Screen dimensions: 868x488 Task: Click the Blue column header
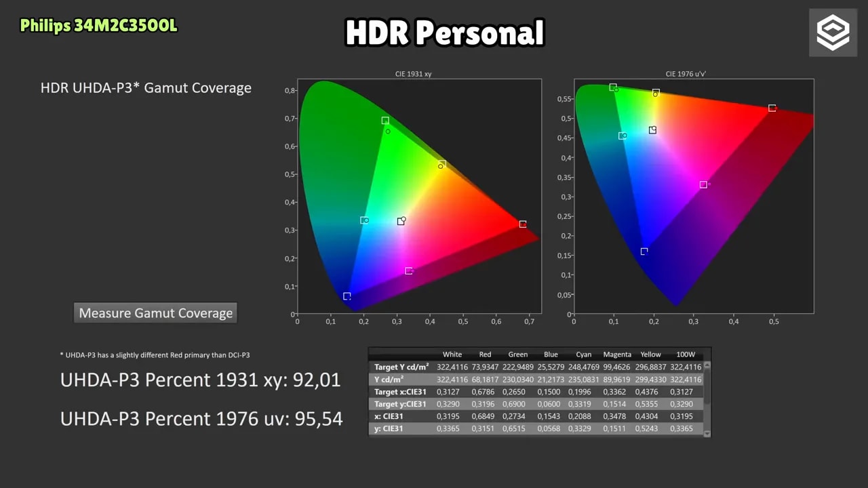pyautogui.click(x=551, y=354)
